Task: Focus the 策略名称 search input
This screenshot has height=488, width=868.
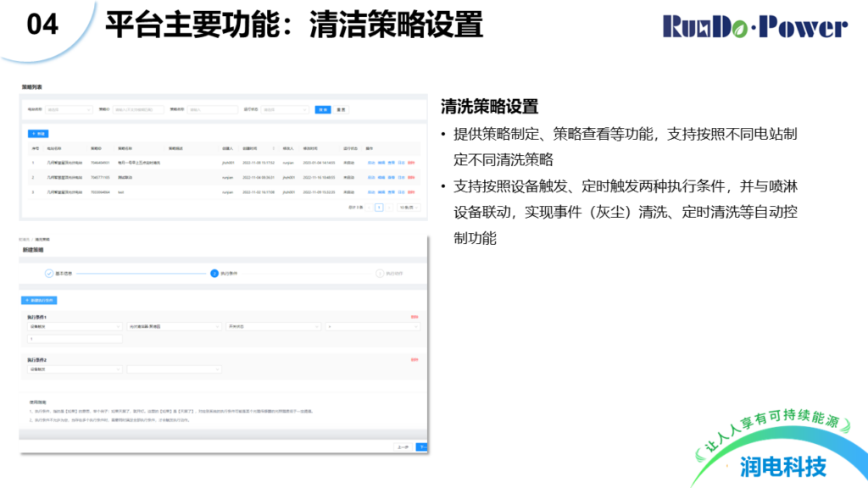Action: click(213, 109)
